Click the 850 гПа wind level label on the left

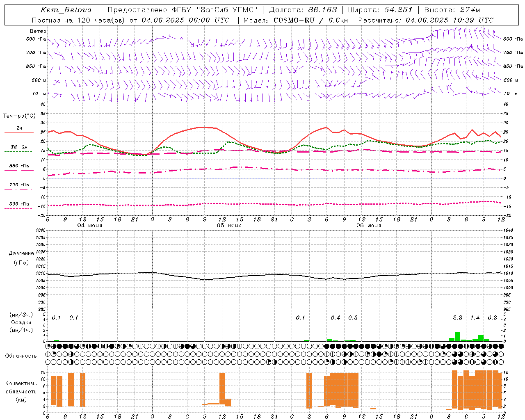point(36,66)
